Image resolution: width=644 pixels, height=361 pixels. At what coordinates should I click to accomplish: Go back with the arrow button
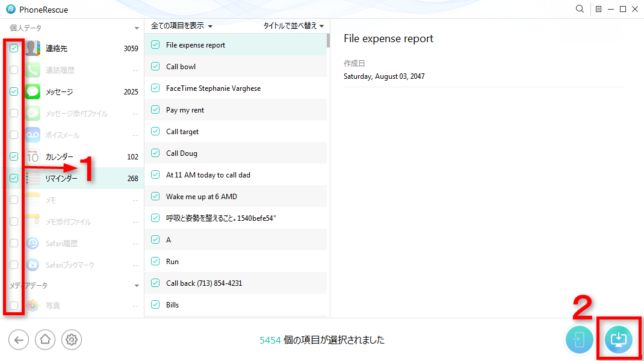click(x=19, y=340)
